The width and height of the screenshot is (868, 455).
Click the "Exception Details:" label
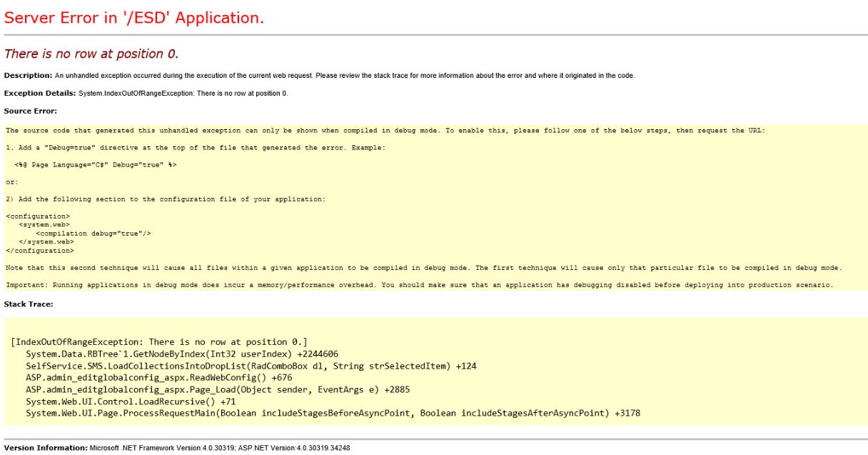tap(40, 94)
